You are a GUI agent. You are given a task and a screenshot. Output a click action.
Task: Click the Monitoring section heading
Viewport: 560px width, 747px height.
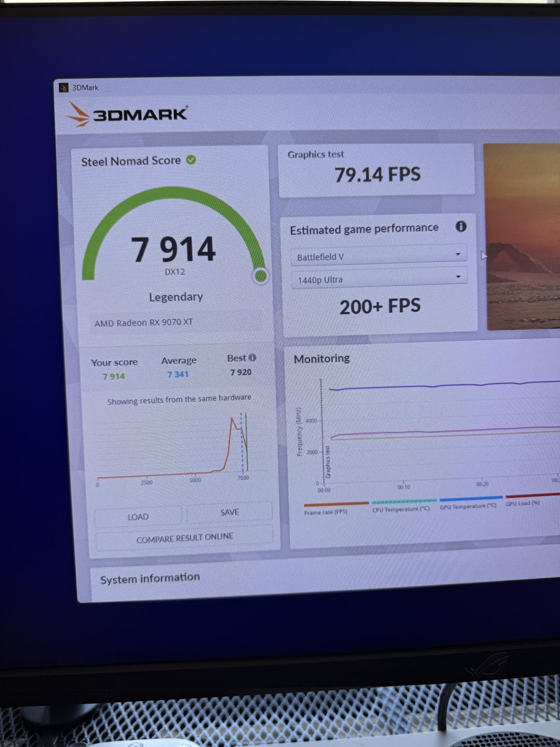point(321,358)
